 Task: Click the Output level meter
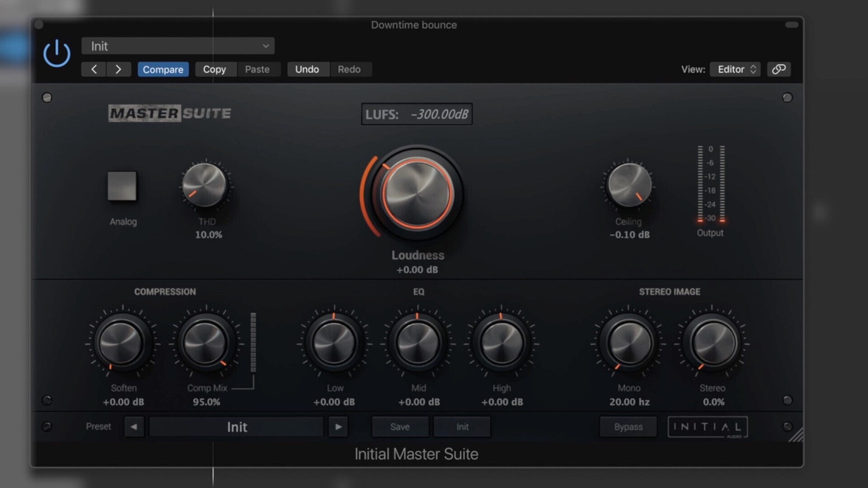click(x=711, y=184)
